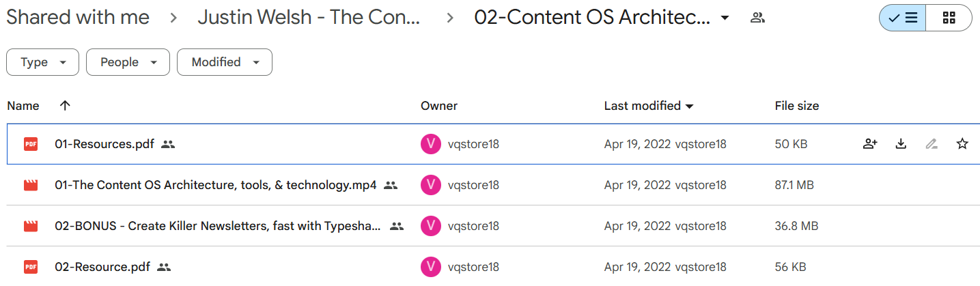Star the 01-Resources.pdf file

962,144
